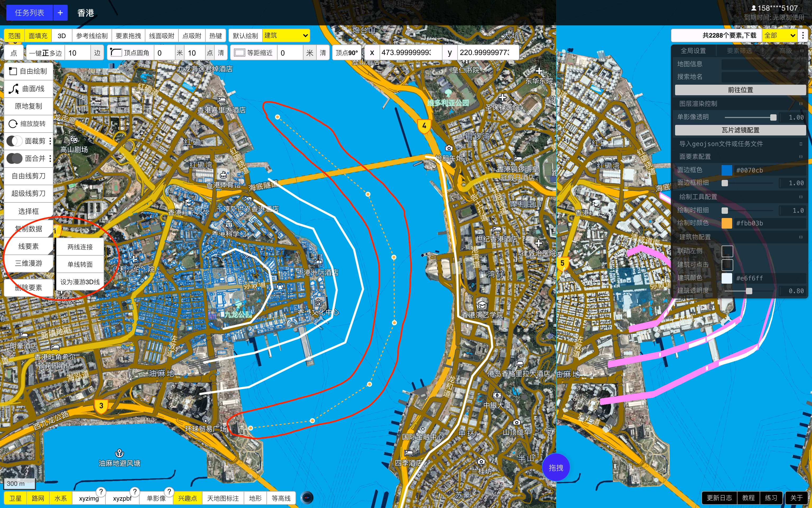Switch to 要素筛选 tab

pos(739,51)
